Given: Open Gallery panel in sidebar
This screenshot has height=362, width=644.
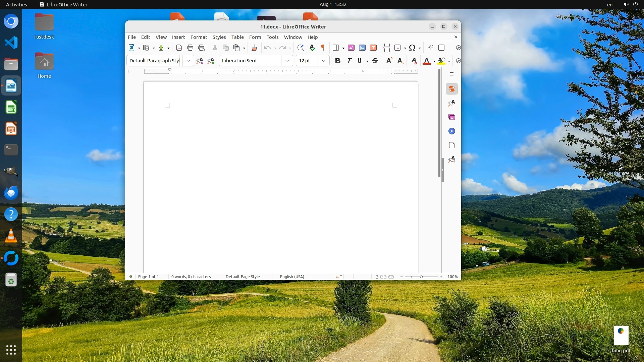Looking at the screenshot, I should (452, 117).
